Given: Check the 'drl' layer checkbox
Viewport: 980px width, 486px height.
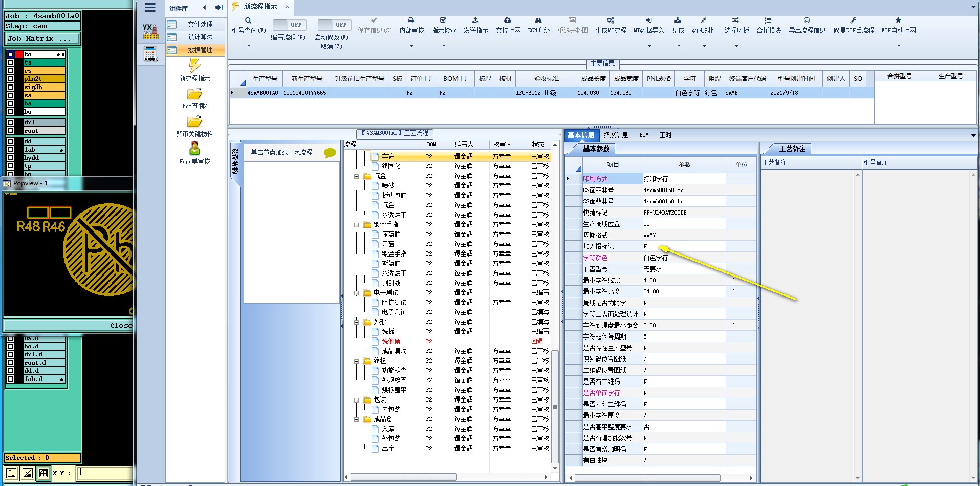Looking at the screenshot, I should coord(10,122).
